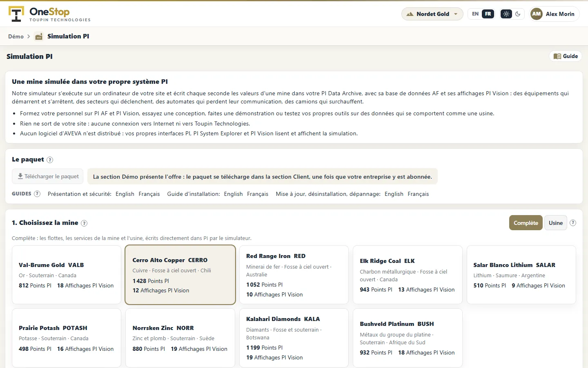Screen dimensions: 588x368
Task: Open English Guide d'installation
Action: pyautogui.click(x=233, y=194)
